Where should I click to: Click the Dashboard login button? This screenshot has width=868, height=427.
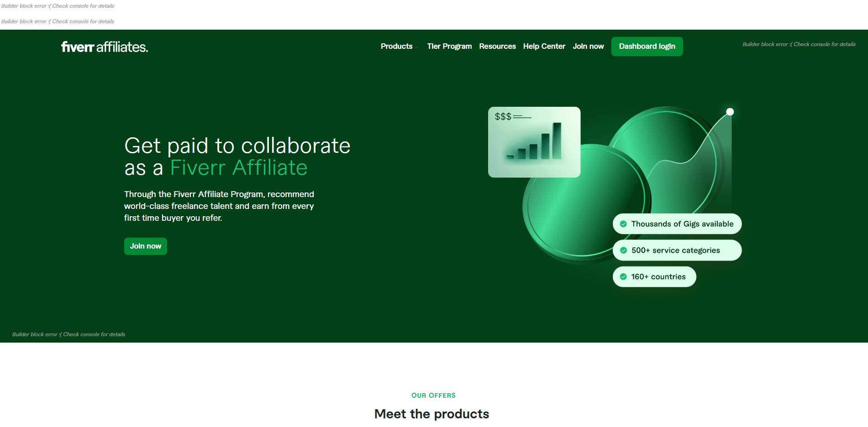[647, 47]
